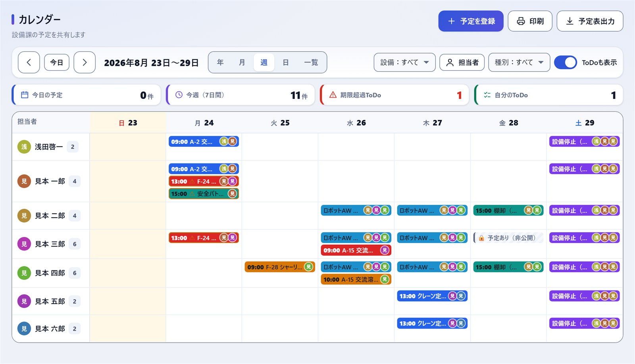Open the 09:00 A-15 交流 red event
This screenshot has height=364, width=635.
coord(356,250)
